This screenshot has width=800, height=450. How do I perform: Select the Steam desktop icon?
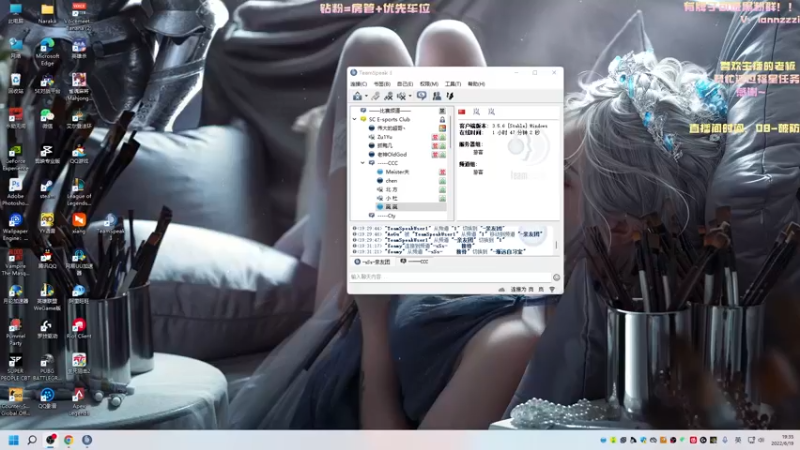pos(47,189)
